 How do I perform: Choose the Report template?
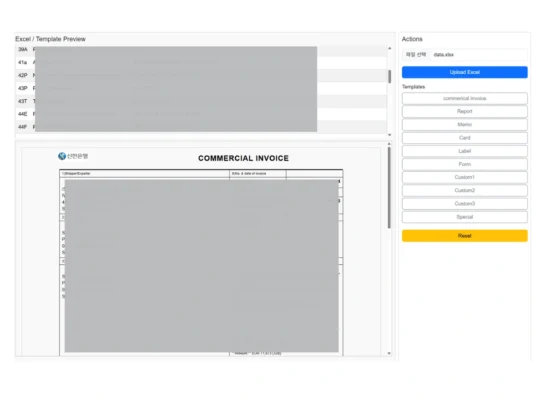(x=465, y=111)
